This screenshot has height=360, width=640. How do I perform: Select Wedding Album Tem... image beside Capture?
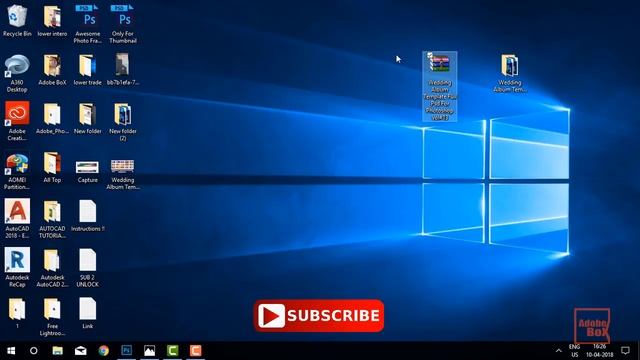(x=123, y=174)
